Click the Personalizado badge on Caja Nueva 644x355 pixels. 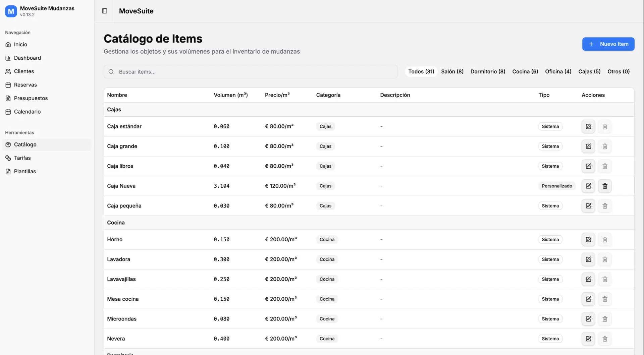pos(557,186)
